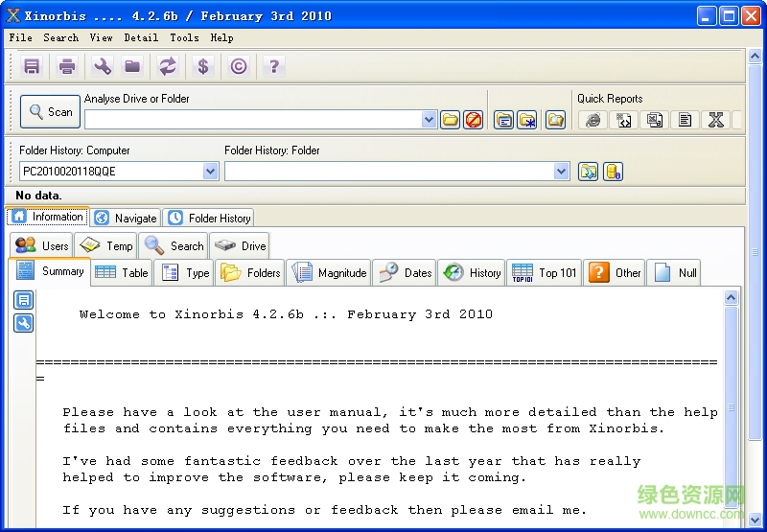Open the Detail menu
This screenshot has height=532, width=767.
[141, 37]
